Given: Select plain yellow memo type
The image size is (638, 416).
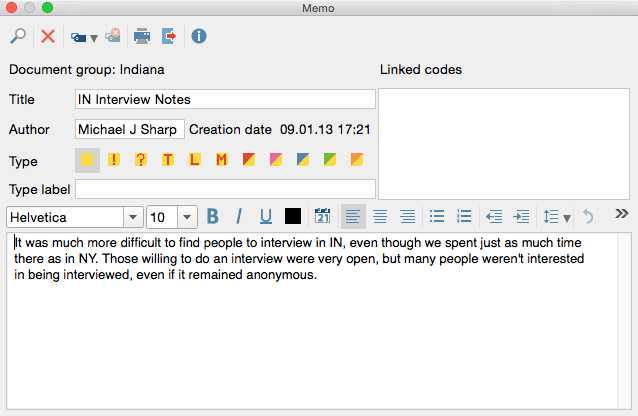Looking at the screenshot, I should (x=87, y=160).
